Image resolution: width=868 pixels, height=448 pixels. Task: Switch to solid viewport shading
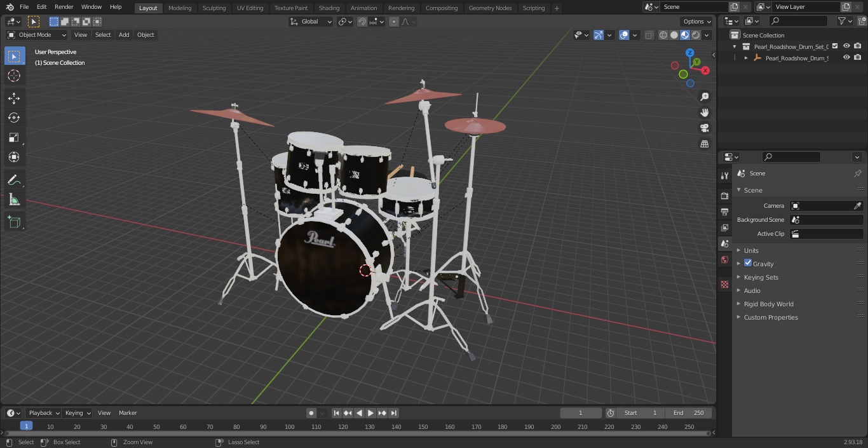point(674,35)
